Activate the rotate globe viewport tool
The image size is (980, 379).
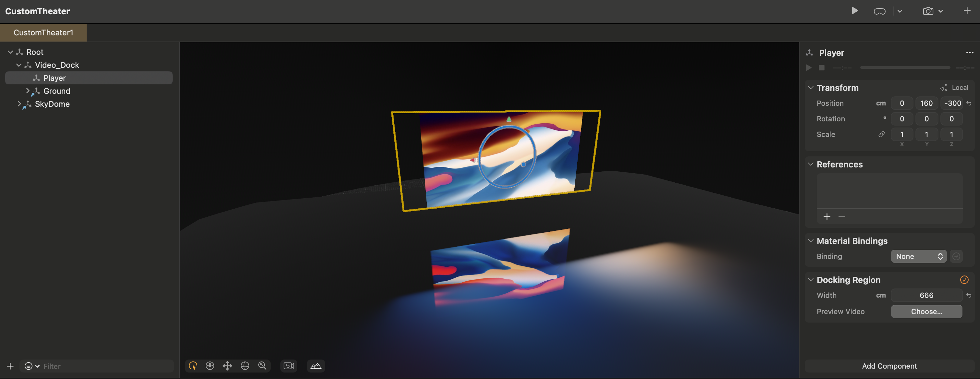[245, 366]
